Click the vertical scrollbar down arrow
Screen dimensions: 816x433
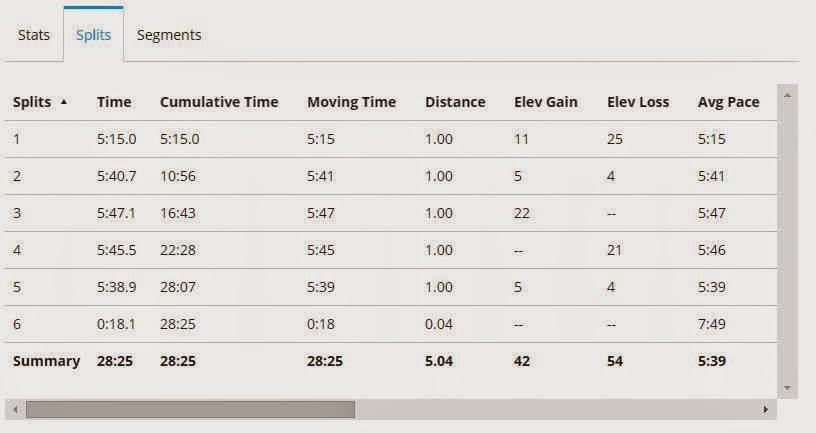(x=787, y=387)
